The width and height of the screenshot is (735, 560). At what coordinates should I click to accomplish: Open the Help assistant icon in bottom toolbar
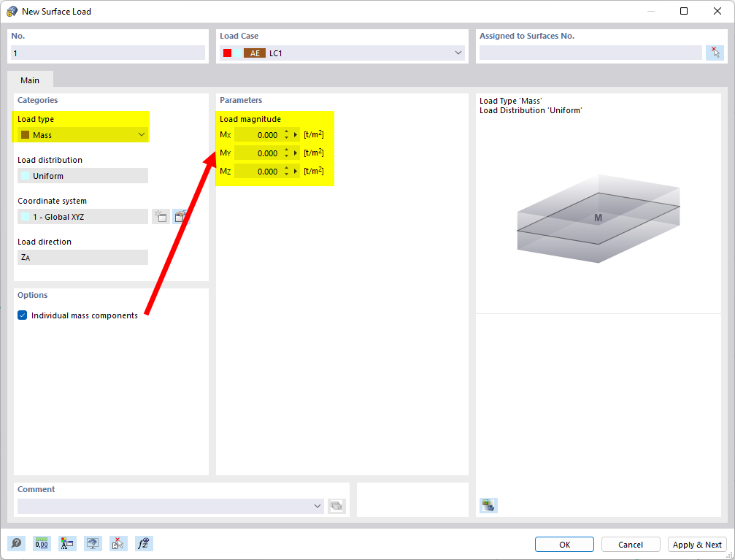[x=15, y=543]
